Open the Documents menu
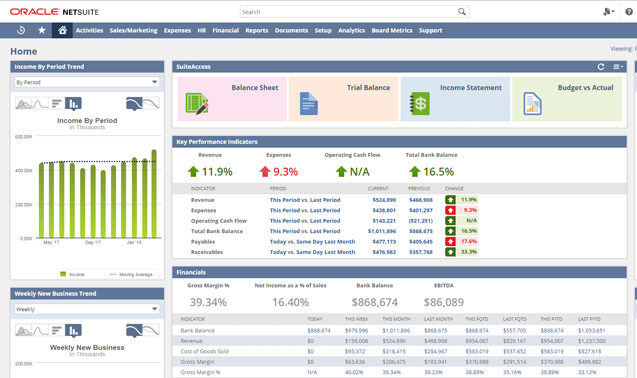637x378 pixels. pos(291,30)
